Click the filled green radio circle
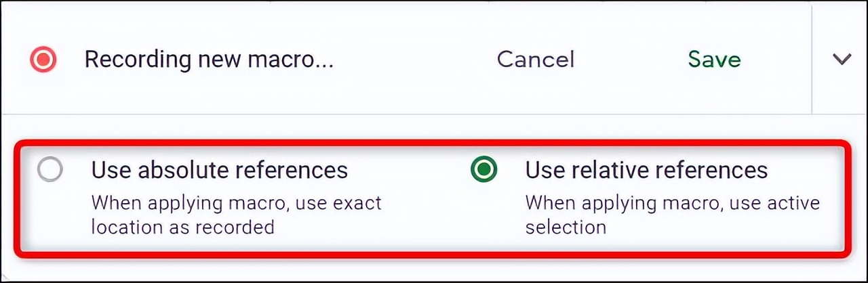Image resolution: width=868 pixels, height=283 pixels. point(484,169)
